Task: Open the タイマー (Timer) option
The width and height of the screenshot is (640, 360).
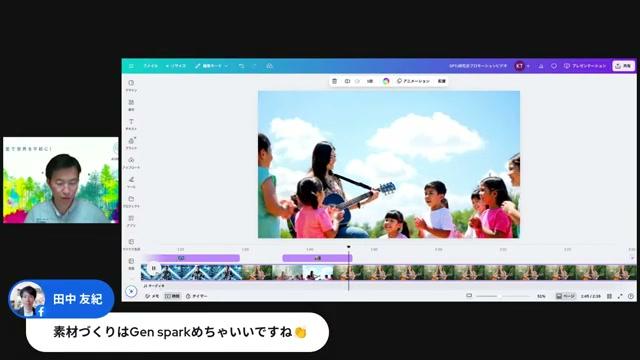Action: click(197, 296)
